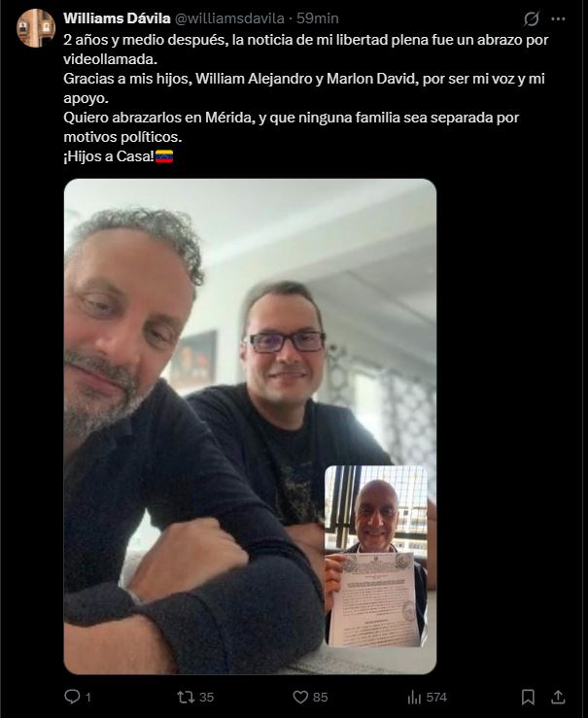This screenshot has height=718, width=588.
Task: Click the Williams Dávila display name
Action: pos(117,18)
